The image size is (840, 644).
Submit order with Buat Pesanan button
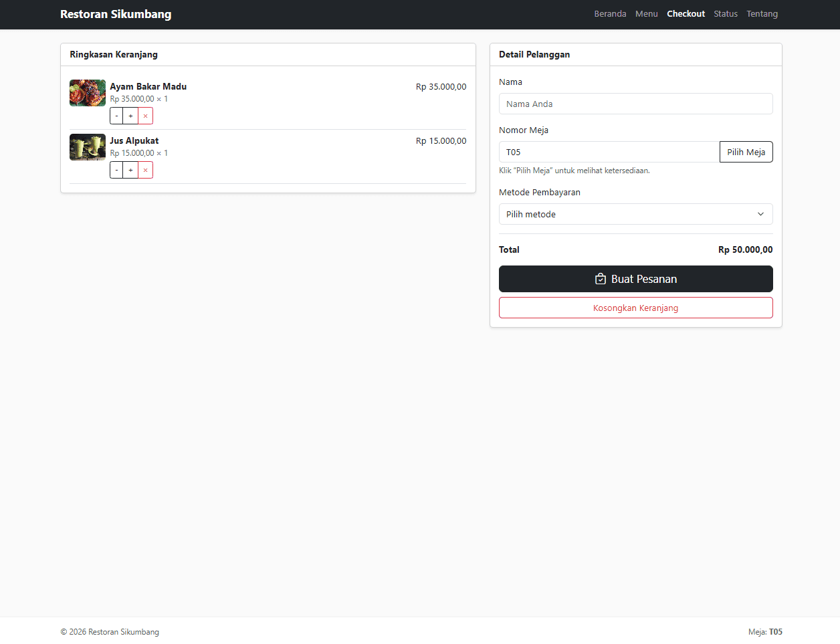point(635,279)
